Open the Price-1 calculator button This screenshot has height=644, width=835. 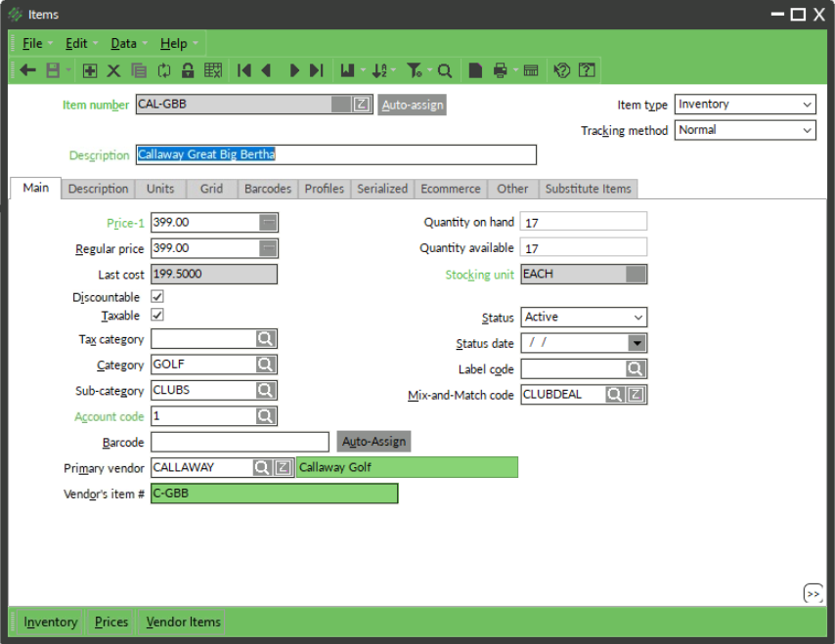coord(268,223)
